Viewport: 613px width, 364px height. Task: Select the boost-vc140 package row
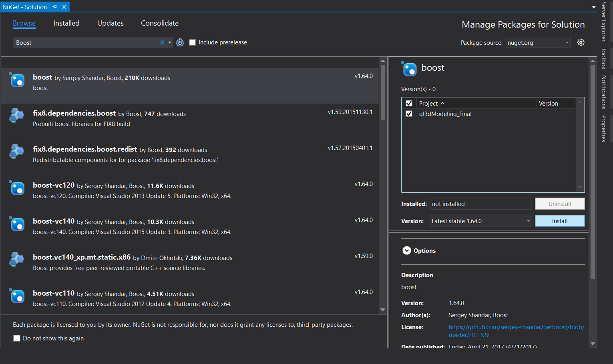190,230
